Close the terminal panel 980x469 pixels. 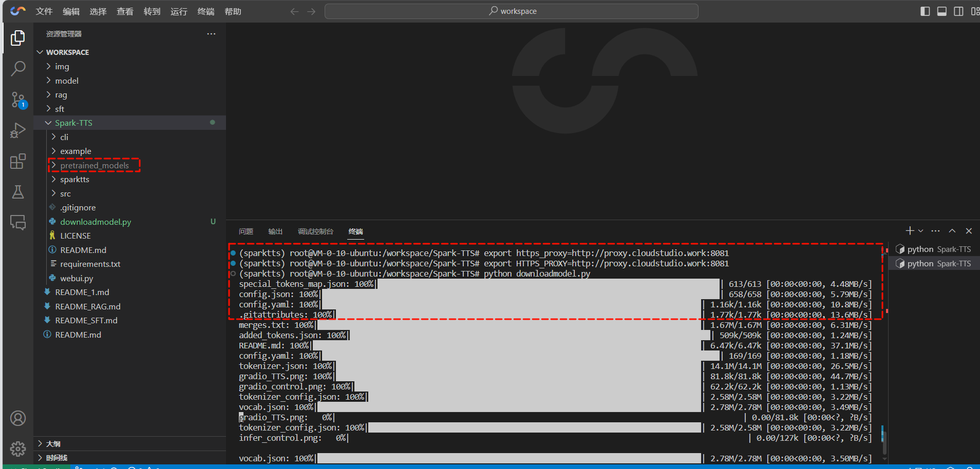969,231
